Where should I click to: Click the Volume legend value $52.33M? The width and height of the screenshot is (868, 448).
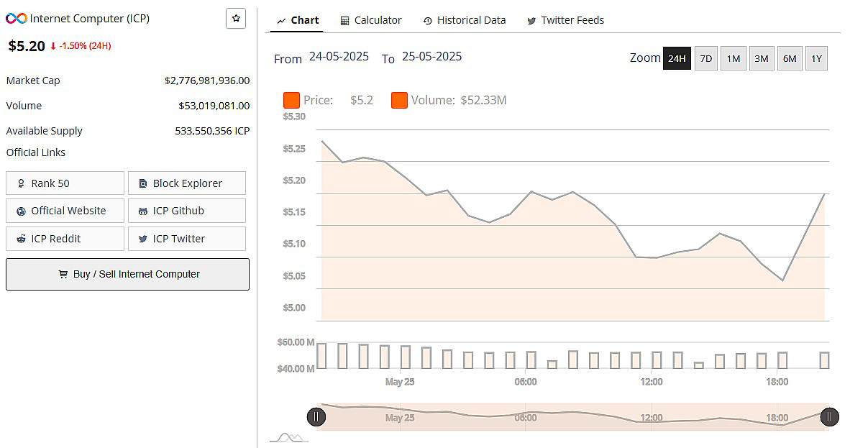(483, 100)
